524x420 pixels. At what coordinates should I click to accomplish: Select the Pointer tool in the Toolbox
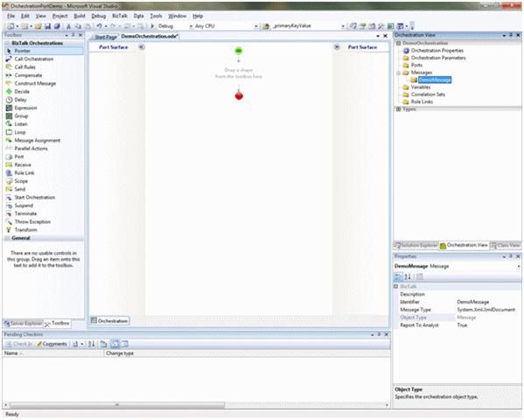(x=44, y=51)
